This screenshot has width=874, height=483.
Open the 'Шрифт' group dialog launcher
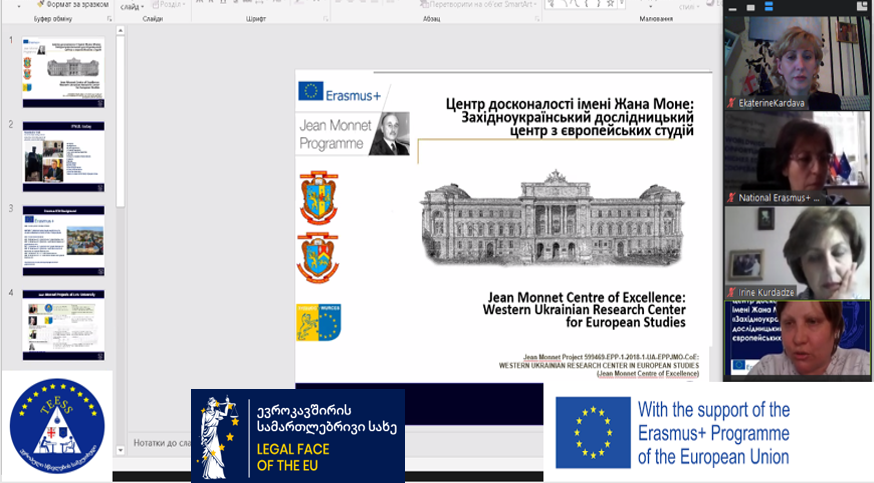click(326, 19)
